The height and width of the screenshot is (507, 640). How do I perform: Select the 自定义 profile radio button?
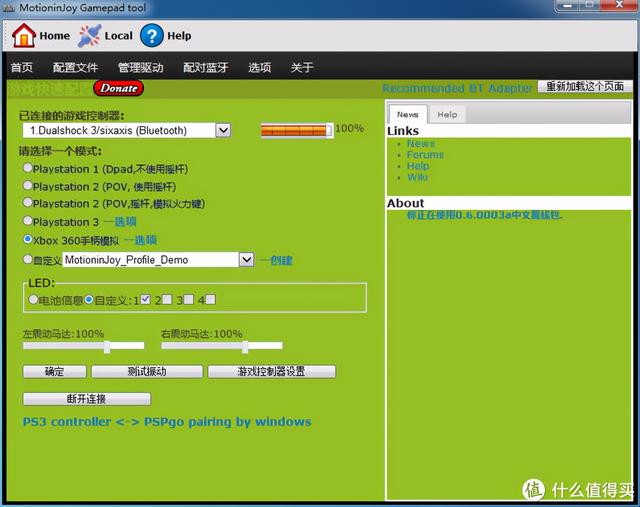click(x=28, y=259)
